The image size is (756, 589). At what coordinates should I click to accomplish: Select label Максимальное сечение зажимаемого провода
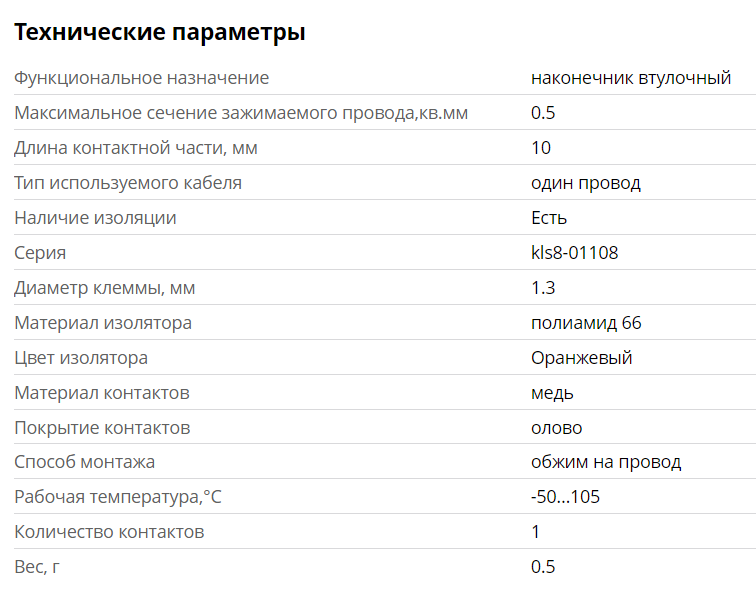241,113
